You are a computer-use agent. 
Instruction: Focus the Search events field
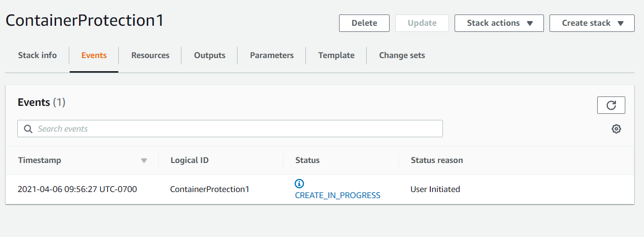coord(234,129)
